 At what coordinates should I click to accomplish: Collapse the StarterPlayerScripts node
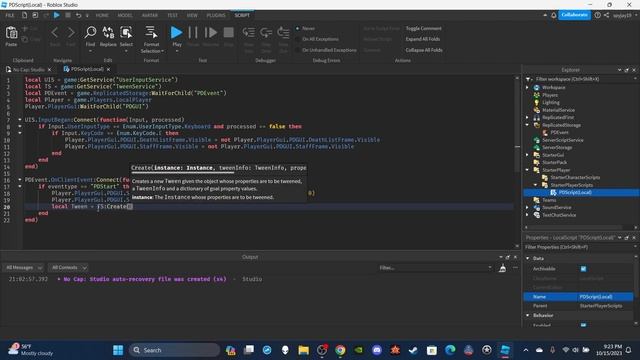(536, 185)
